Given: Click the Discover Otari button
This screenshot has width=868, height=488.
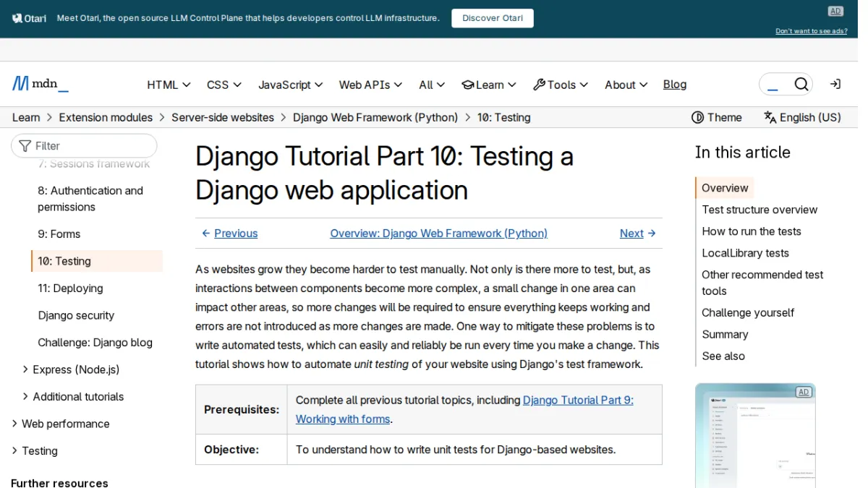Looking at the screenshot, I should 493,18.
